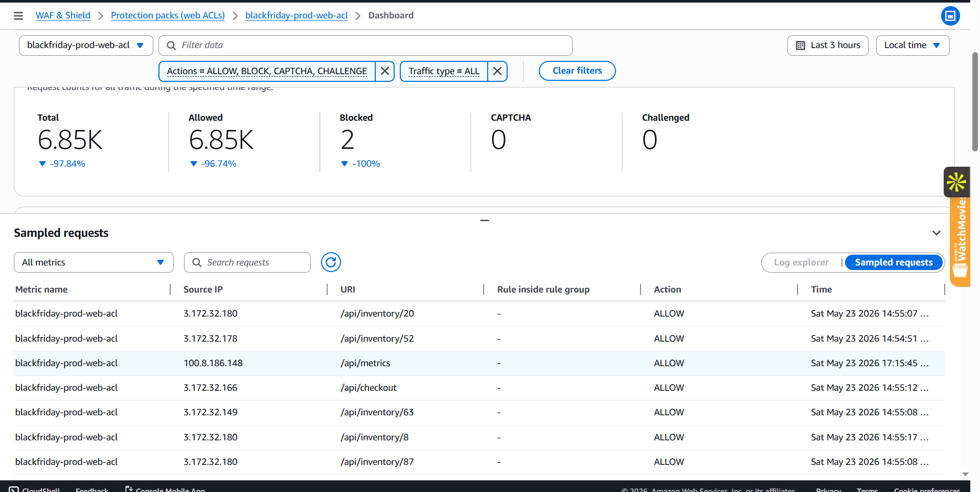Click the Total 6.85K value
The width and height of the screenshot is (980, 492).
(x=70, y=140)
